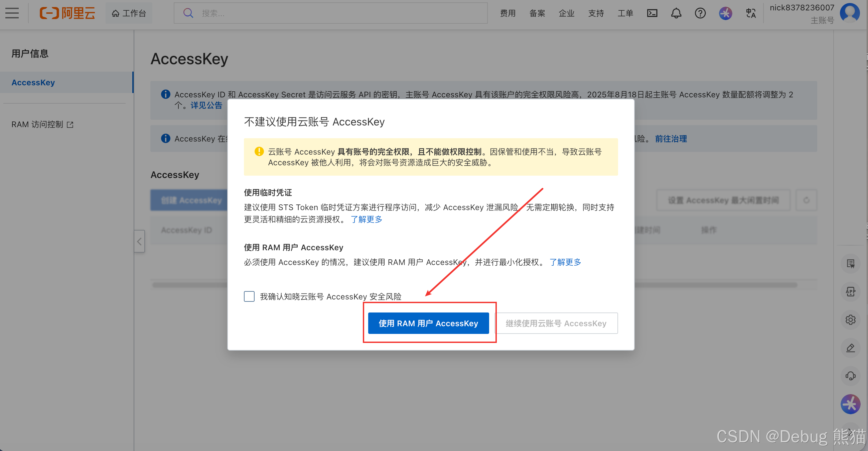868x451 pixels.
Task: Open APP download icon in right sidebar
Action: pyautogui.click(x=851, y=291)
